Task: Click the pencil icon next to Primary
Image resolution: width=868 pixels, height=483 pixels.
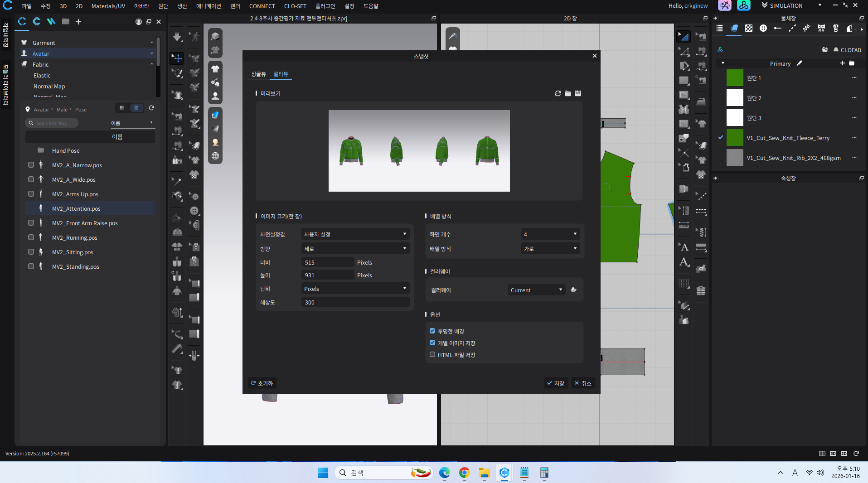Action: tap(800, 63)
